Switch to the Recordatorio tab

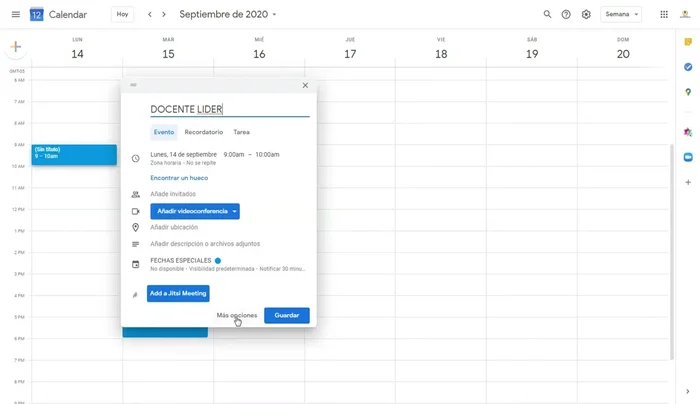[x=204, y=132]
